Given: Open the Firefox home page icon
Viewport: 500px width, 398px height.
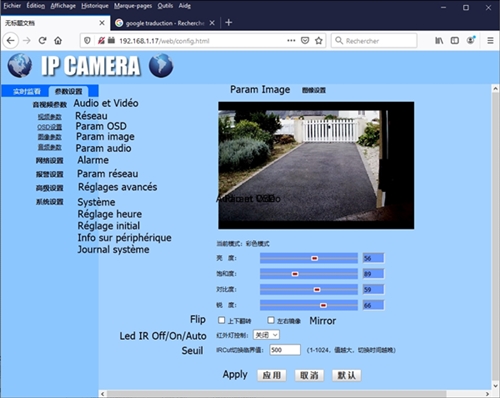Looking at the screenshot, I should [58, 41].
